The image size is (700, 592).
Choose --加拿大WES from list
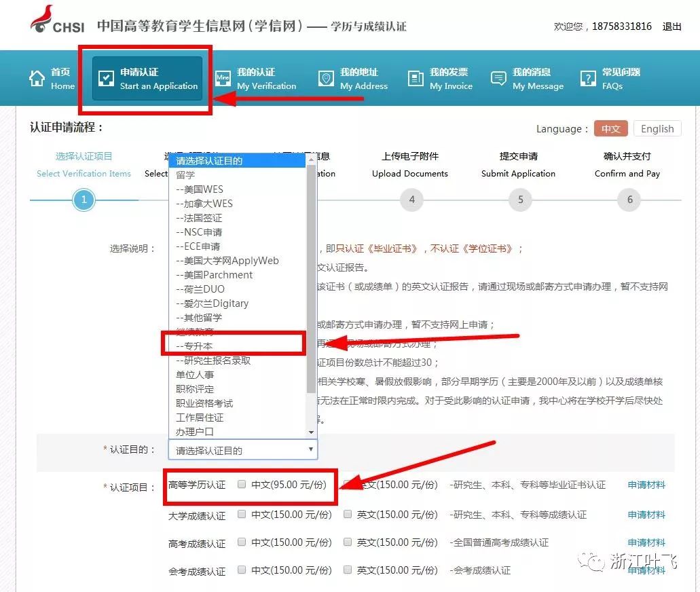238,204
